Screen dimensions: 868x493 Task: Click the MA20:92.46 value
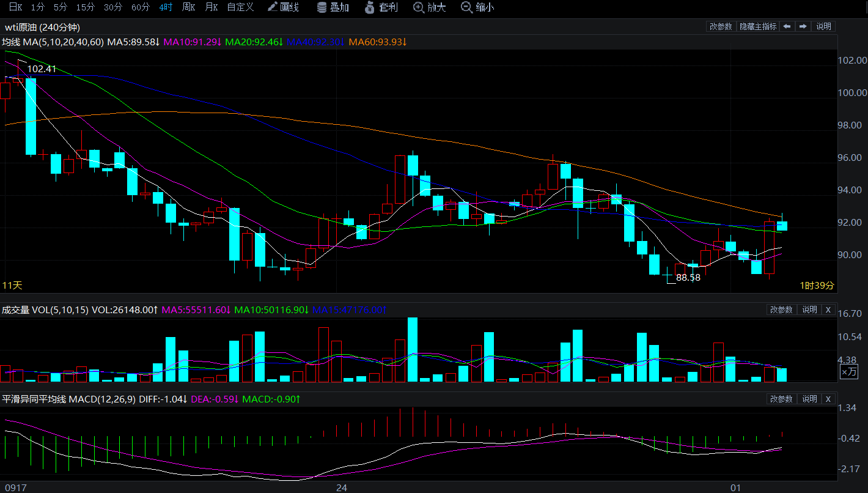tap(254, 42)
